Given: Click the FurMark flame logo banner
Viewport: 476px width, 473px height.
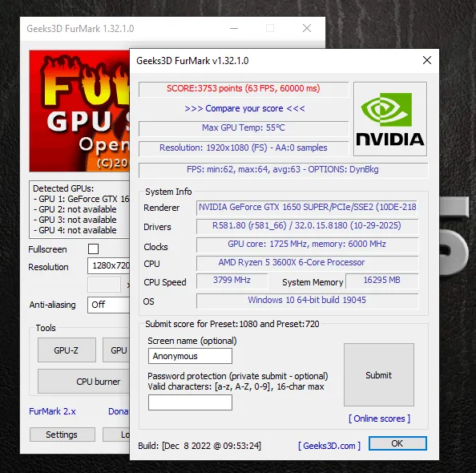Looking at the screenshot, I should pos(79,111).
